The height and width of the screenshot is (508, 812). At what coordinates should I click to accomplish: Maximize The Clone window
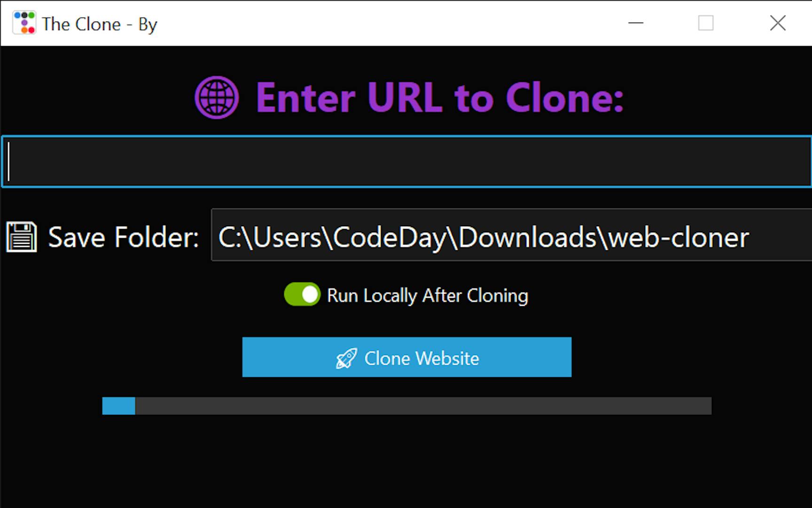705,23
